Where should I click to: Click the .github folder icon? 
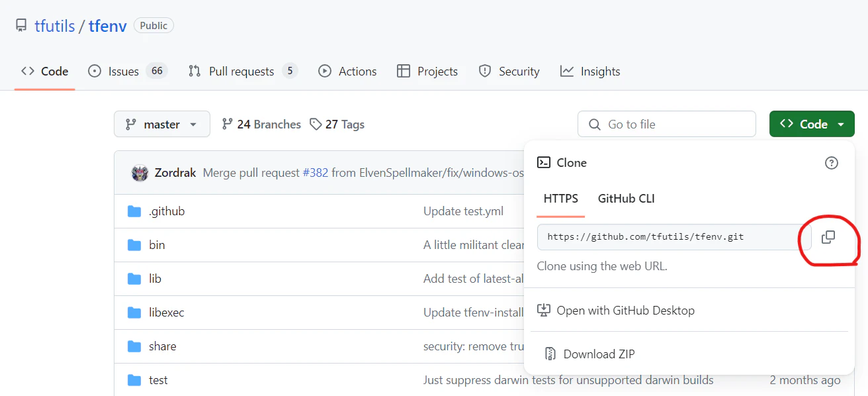pyautogui.click(x=134, y=211)
